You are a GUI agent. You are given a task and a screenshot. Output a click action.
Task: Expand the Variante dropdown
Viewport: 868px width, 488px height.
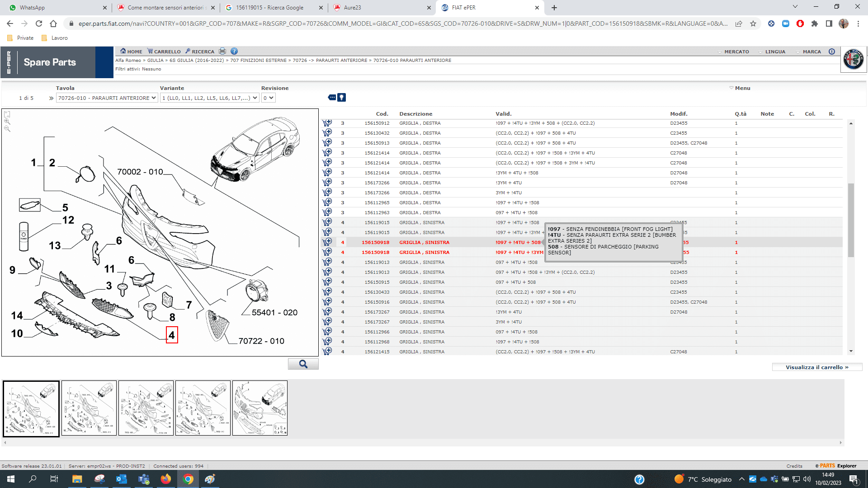pyautogui.click(x=210, y=98)
